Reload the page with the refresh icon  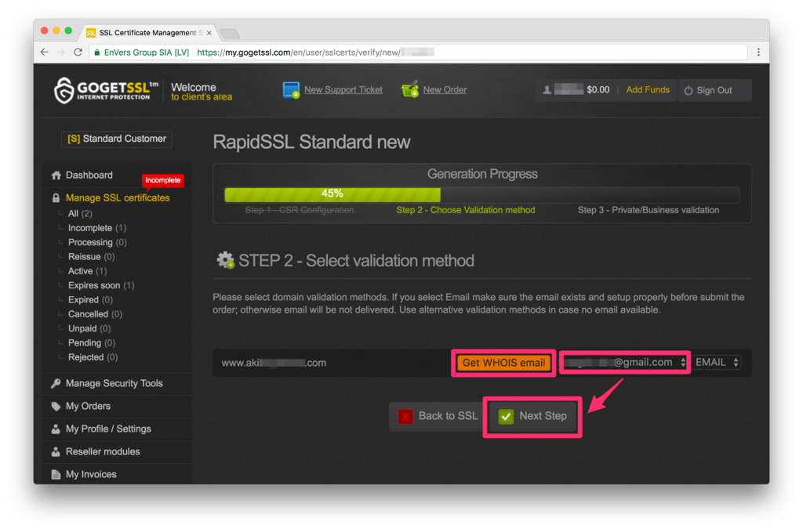click(x=78, y=52)
